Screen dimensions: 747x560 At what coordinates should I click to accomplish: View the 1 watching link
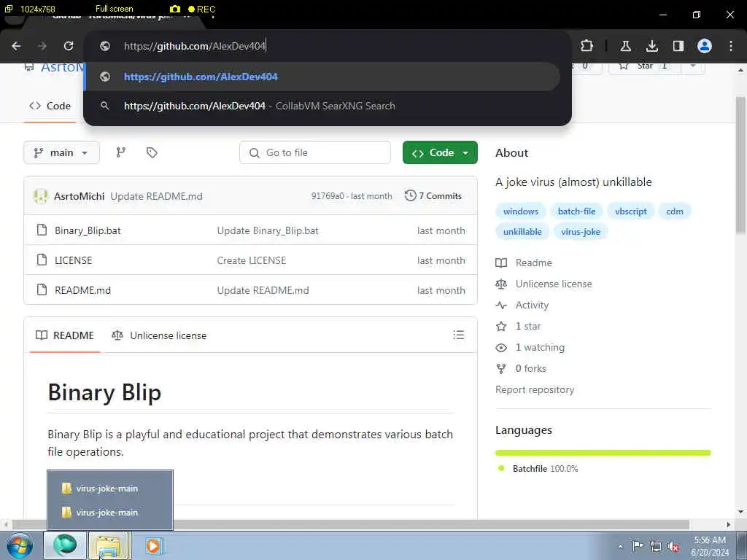(530, 347)
